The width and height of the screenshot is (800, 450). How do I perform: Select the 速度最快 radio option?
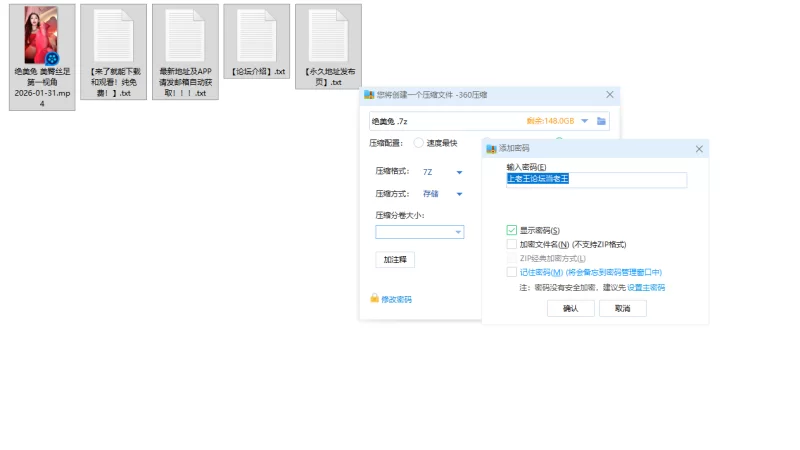(x=418, y=143)
